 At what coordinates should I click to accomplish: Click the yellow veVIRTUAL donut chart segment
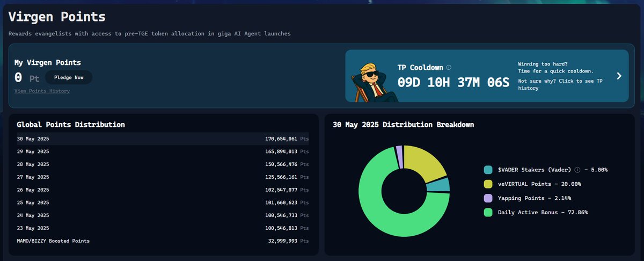coord(424,161)
